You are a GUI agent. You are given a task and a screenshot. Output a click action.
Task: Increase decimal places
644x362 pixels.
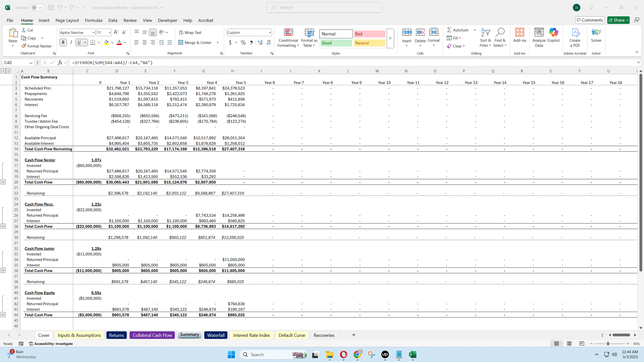(x=260, y=42)
